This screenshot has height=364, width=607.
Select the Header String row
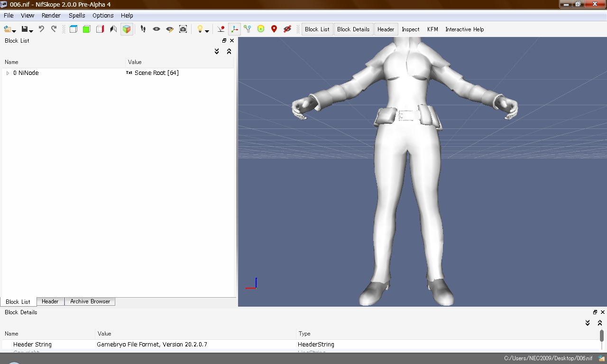(x=32, y=345)
